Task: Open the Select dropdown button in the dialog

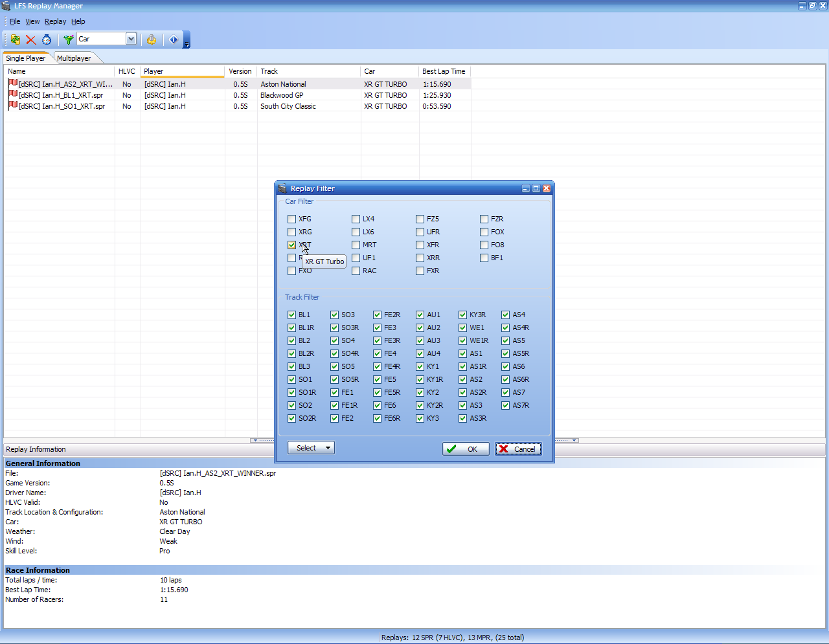Action: [x=311, y=448]
